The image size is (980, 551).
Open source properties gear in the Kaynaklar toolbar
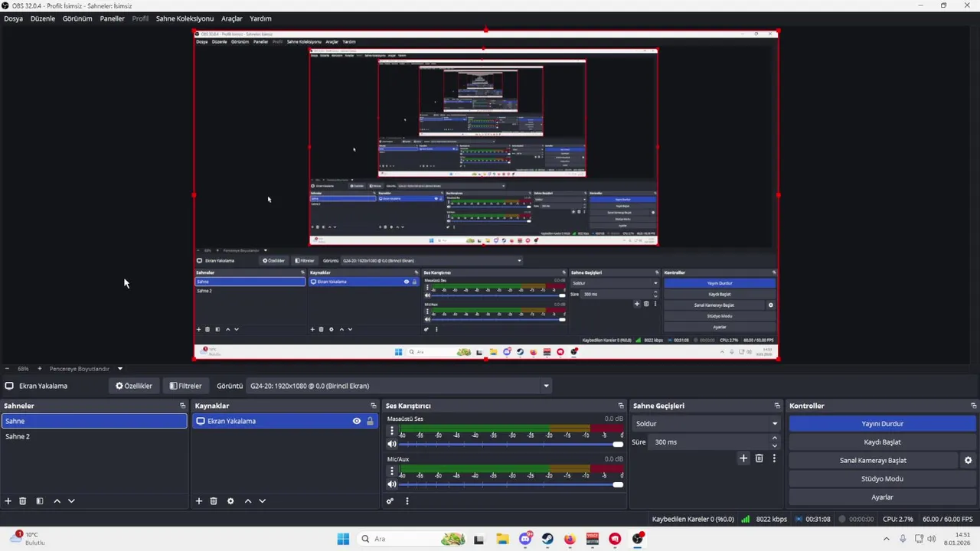pos(230,501)
